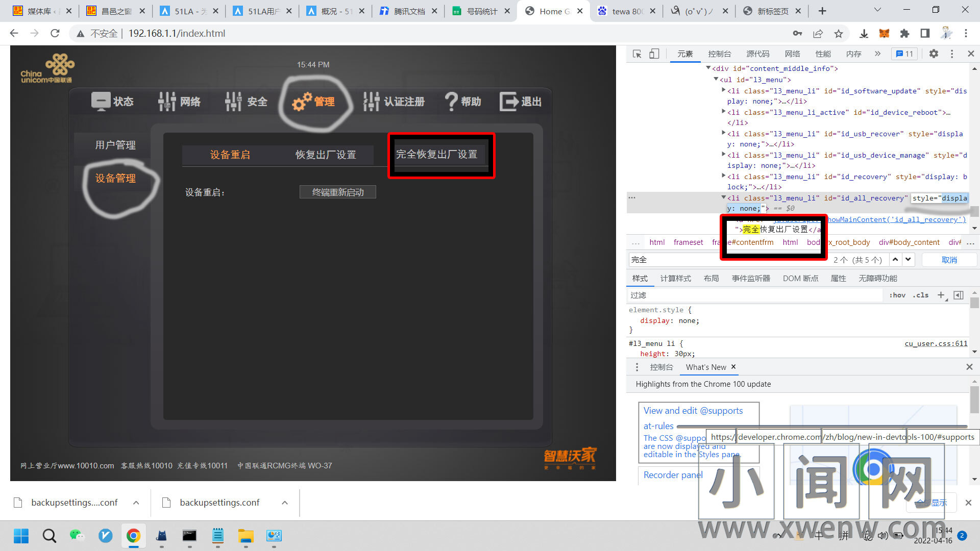Collapse the content_middle_info div node

pos(708,68)
